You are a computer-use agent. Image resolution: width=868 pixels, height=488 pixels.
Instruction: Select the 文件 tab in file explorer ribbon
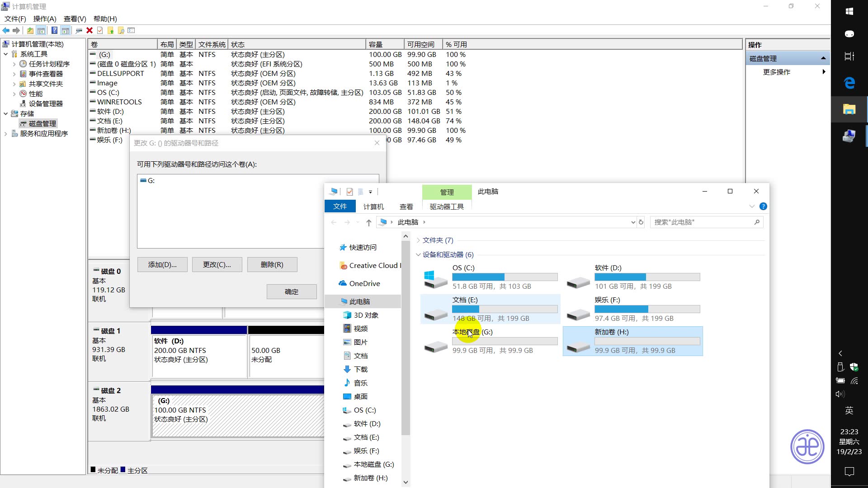[x=339, y=207]
